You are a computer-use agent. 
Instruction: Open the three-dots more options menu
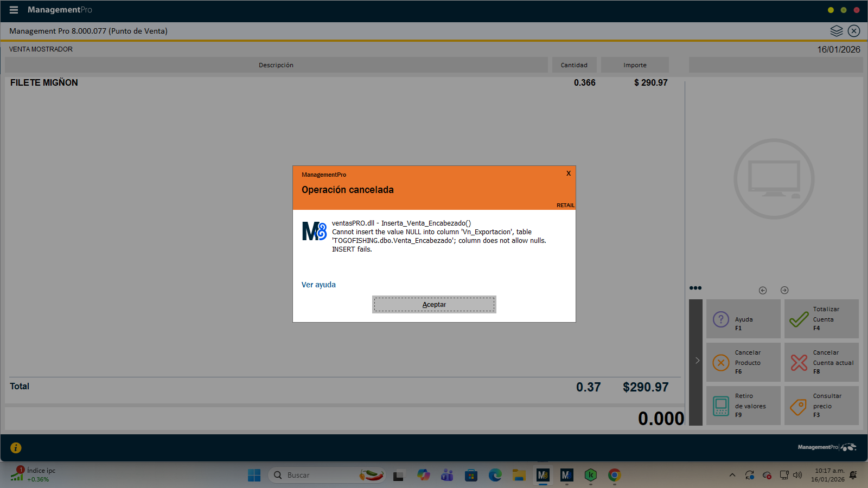695,288
